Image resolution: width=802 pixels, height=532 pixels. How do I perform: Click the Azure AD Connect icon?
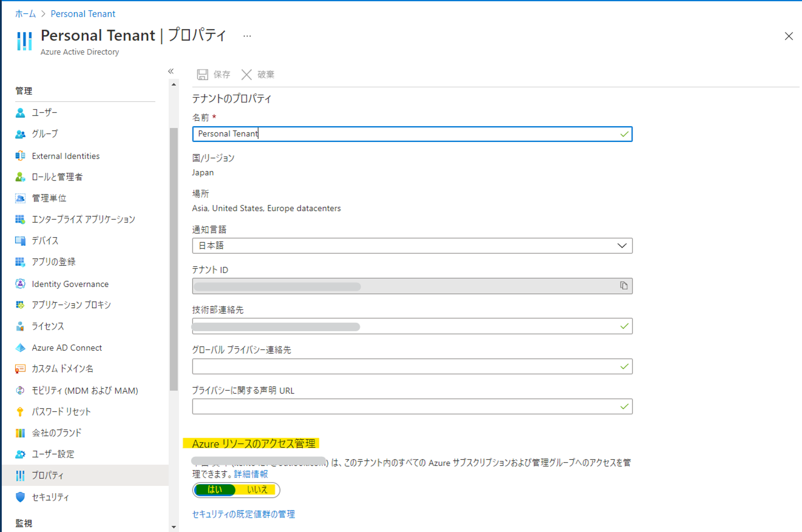[x=20, y=348]
